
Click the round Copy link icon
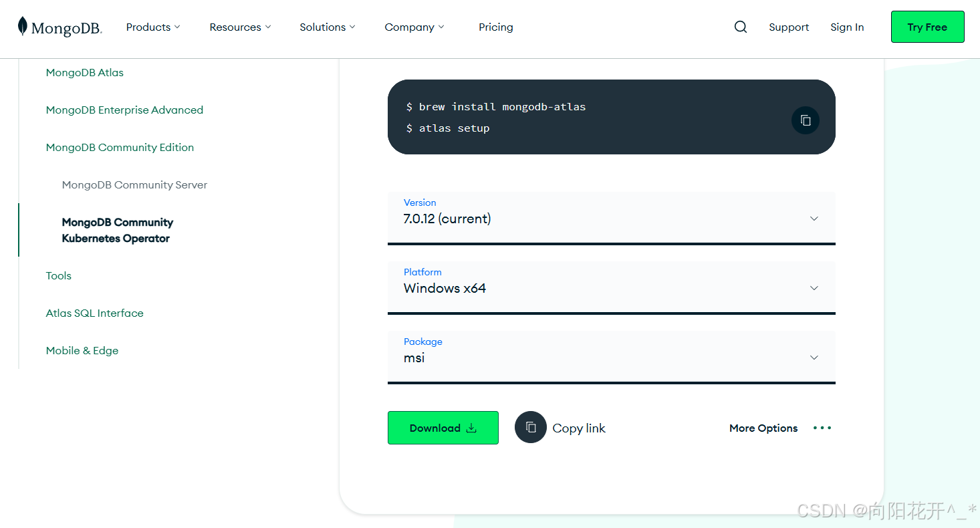point(531,427)
